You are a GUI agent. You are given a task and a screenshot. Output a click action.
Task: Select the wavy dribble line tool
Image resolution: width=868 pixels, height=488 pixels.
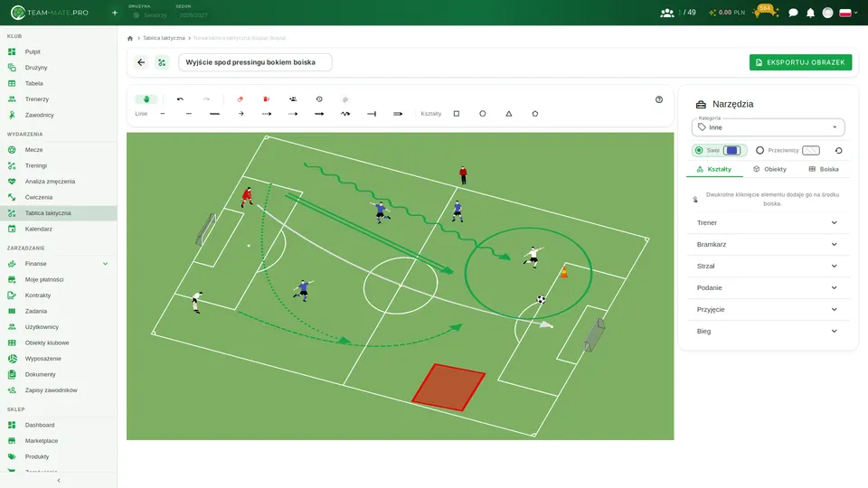(345, 114)
